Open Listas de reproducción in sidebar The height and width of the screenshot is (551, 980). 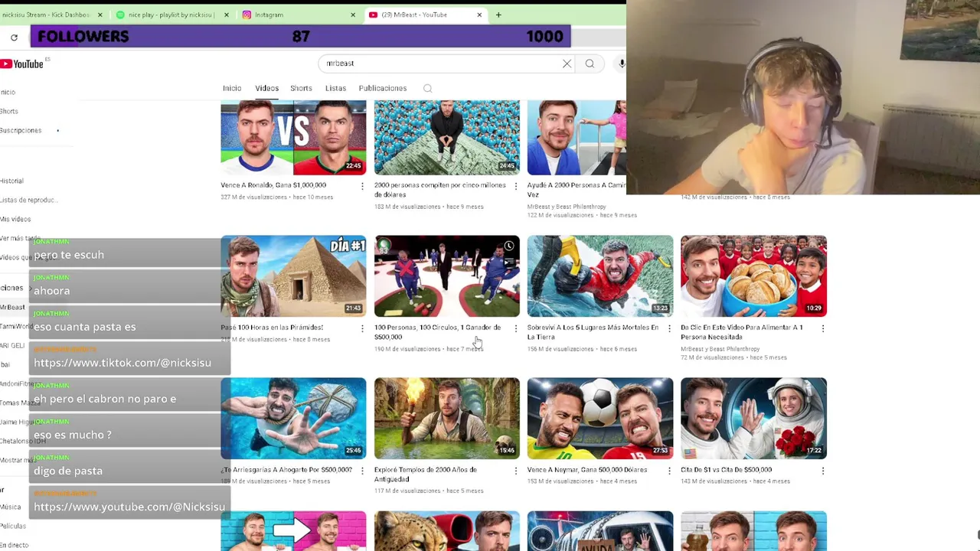(x=29, y=201)
